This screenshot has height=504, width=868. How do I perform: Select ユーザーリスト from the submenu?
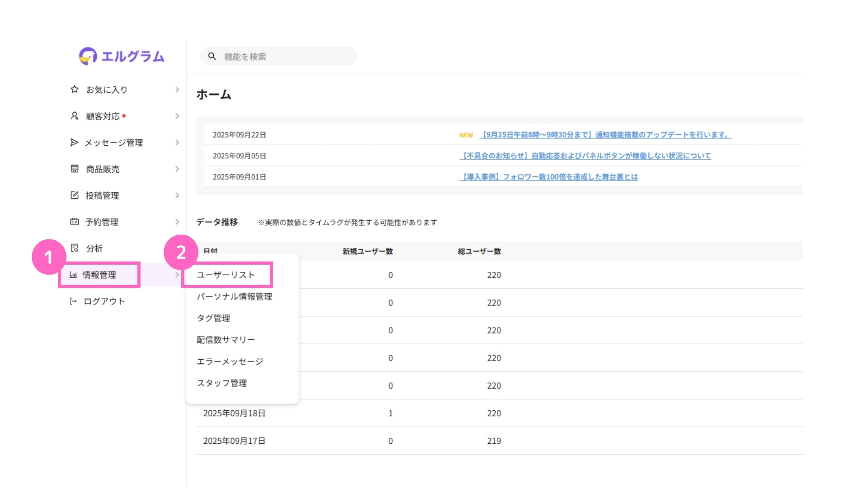[x=226, y=275]
